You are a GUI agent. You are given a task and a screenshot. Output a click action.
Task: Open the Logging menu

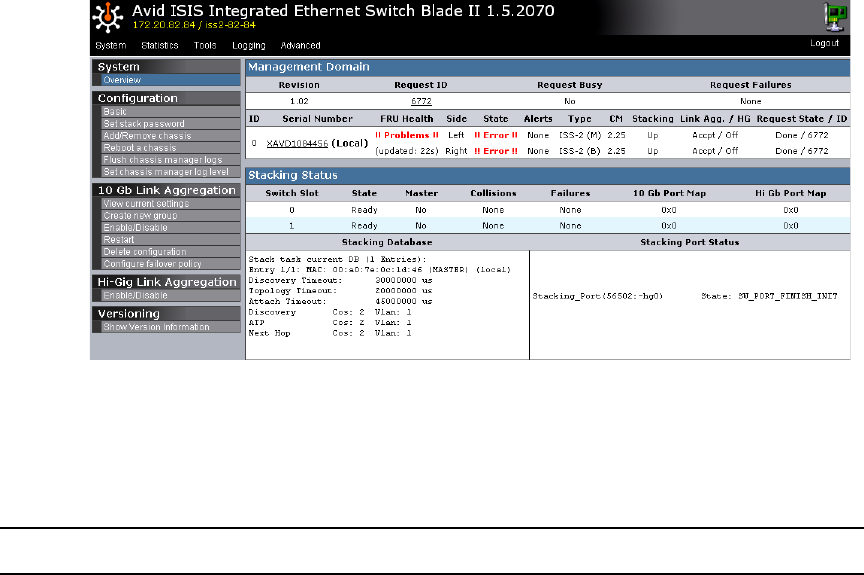pos(249,46)
